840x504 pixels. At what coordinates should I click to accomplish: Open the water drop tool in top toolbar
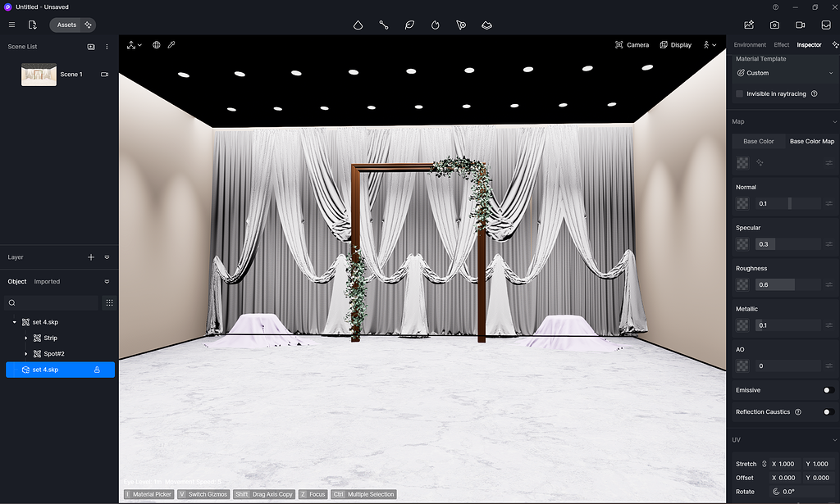[358, 25]
